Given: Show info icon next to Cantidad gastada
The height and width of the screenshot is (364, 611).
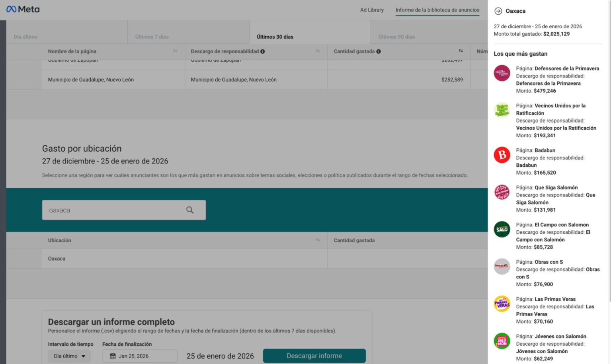Looking at the screenshot, I should pos(379,51).
